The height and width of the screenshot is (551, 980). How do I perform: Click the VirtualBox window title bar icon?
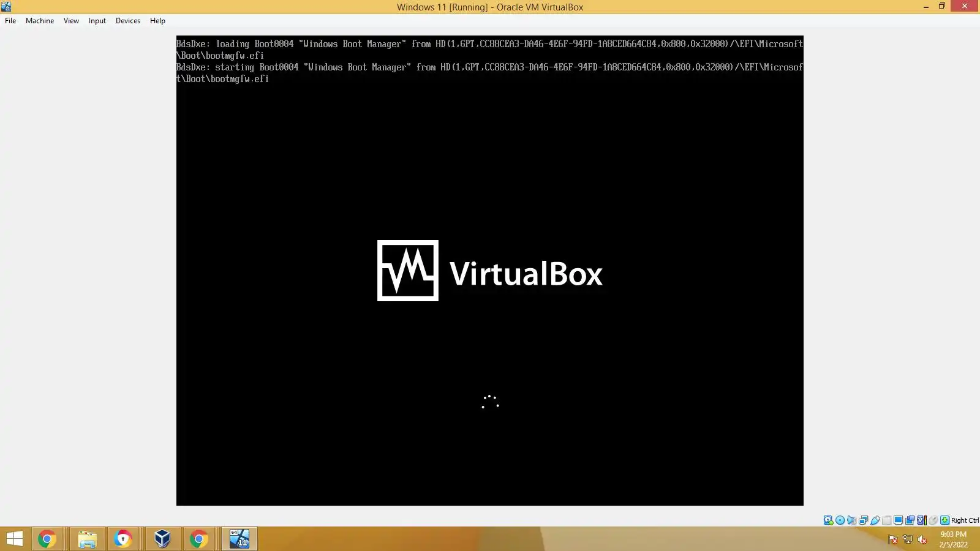(6, 7)
